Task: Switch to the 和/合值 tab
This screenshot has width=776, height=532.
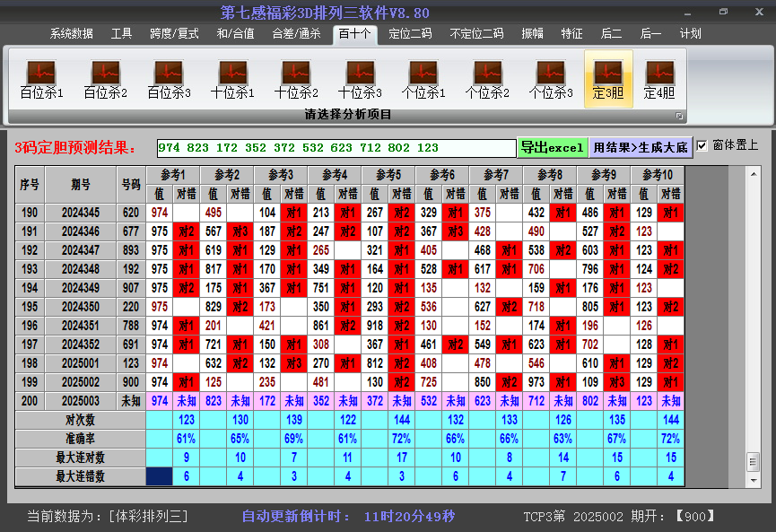Action: pyautogui.click(x=236, y=34)
